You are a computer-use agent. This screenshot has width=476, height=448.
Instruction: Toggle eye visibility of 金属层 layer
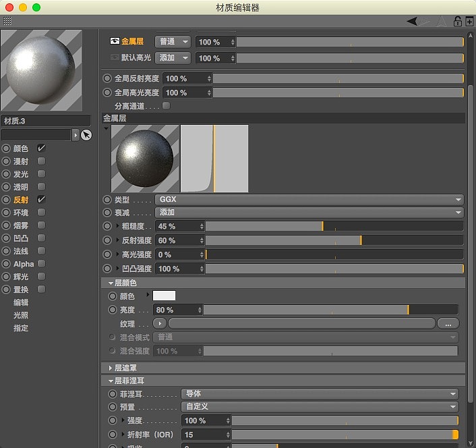click(x=115, y=41)
